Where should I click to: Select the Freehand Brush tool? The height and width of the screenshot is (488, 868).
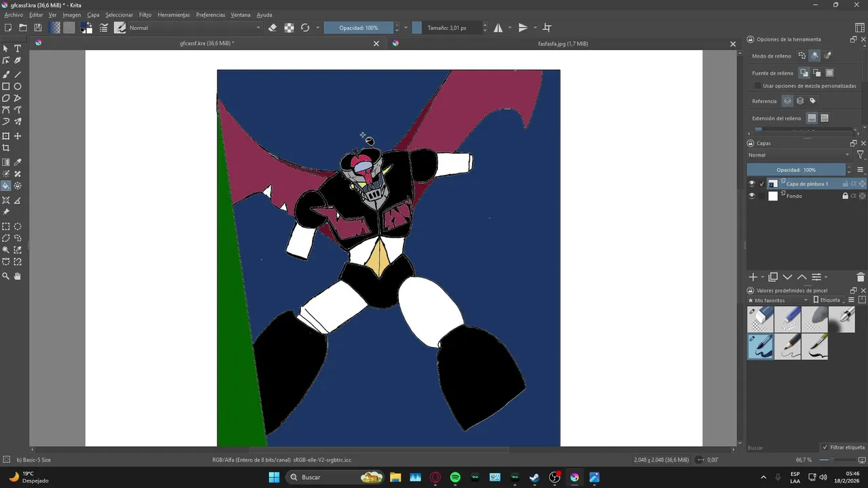(x=6, y=75)
